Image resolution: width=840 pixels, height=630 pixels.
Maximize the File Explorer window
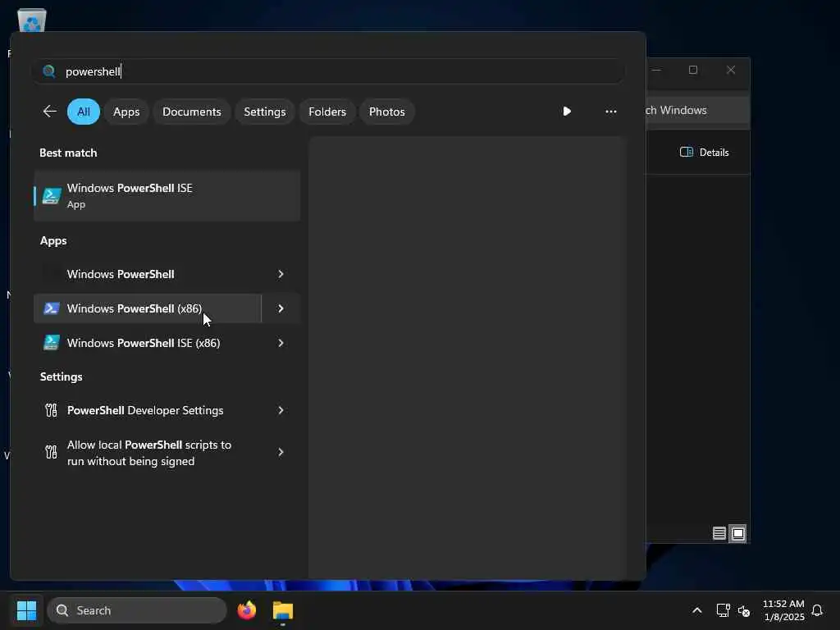coord(692,70)
